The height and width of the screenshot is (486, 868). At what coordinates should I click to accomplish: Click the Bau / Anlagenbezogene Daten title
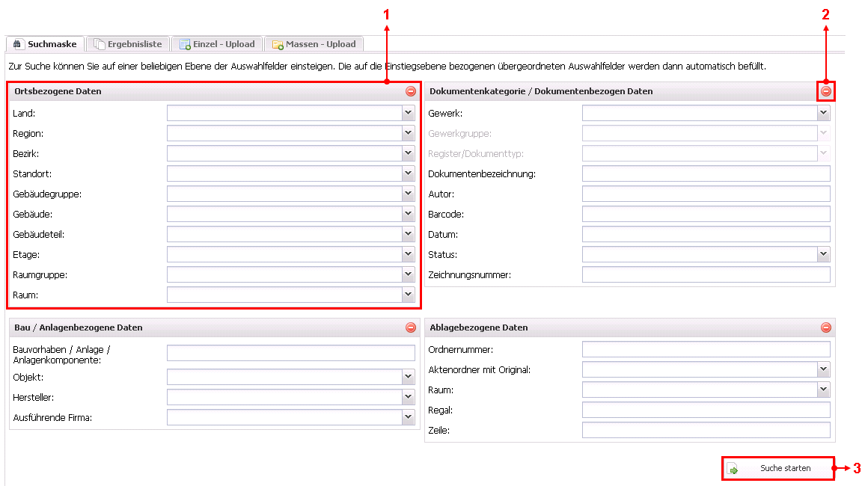point(79,327)
